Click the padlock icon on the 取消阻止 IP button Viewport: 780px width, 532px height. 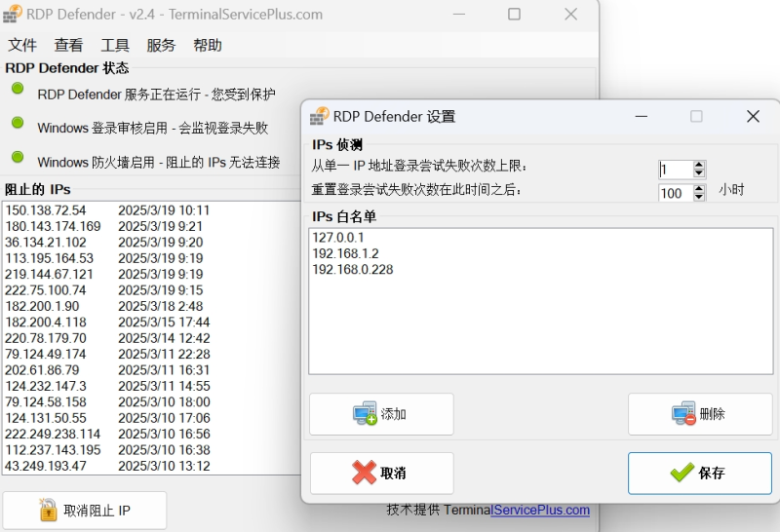pyautogui.click(x=48, y=511)
